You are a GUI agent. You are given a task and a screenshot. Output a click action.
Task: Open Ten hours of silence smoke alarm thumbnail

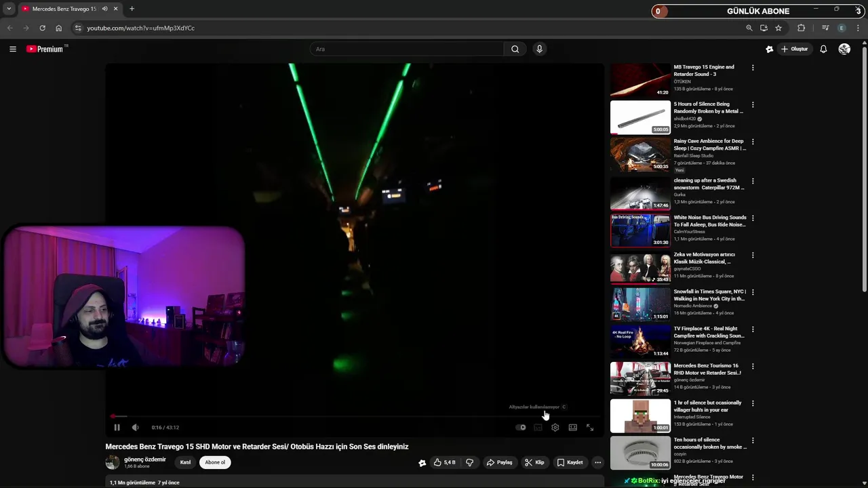(640, 453)
